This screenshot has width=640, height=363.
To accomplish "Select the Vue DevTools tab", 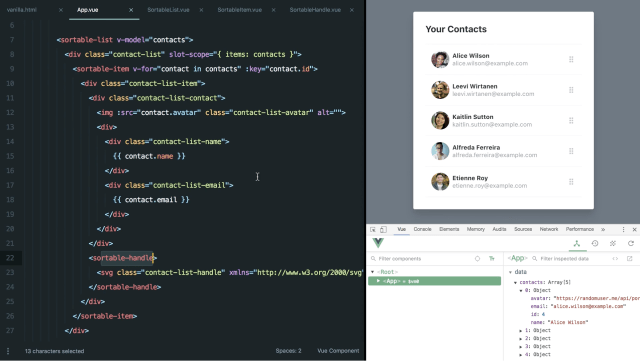I will 402,229.
